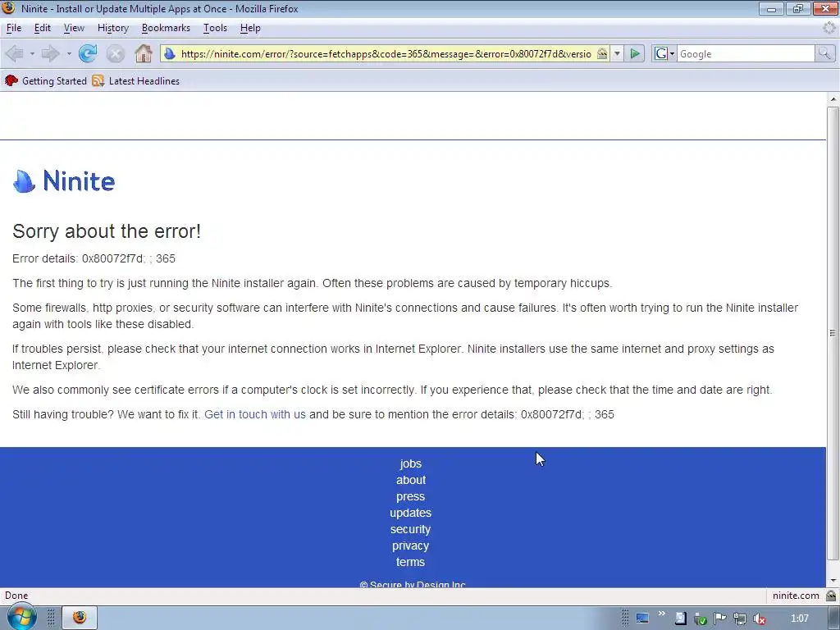Click the greyed-out Stop loading icon
Viewport: 840px width, 630px height.
(x=115, y=53)
